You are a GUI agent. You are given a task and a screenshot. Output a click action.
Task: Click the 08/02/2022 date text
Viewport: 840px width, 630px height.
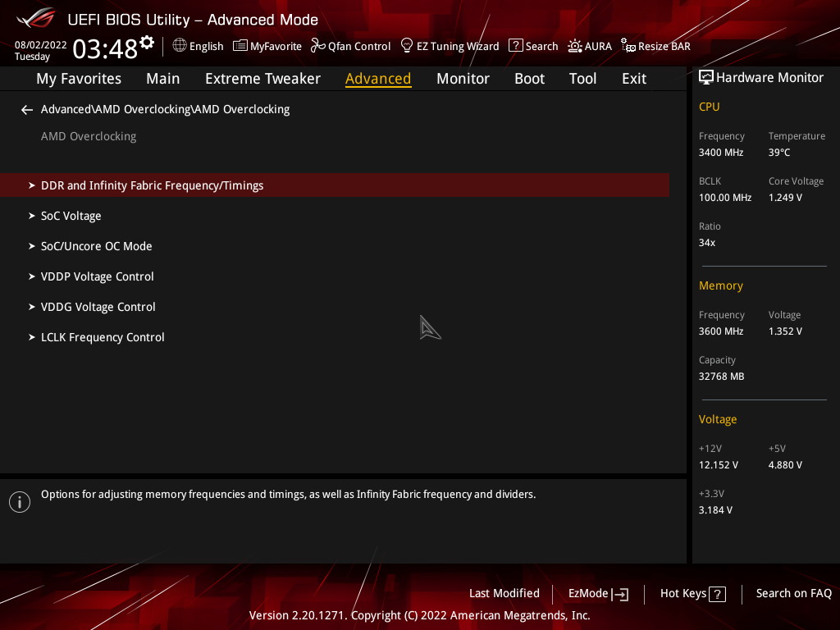[41, 45]
